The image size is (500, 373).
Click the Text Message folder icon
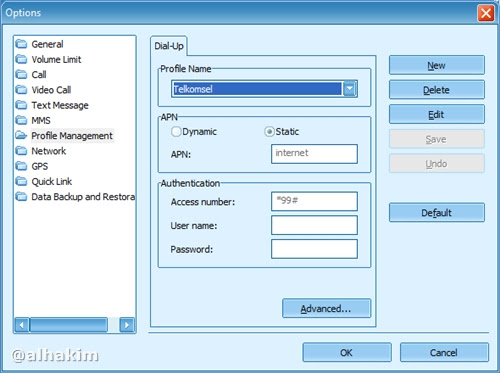21,105
